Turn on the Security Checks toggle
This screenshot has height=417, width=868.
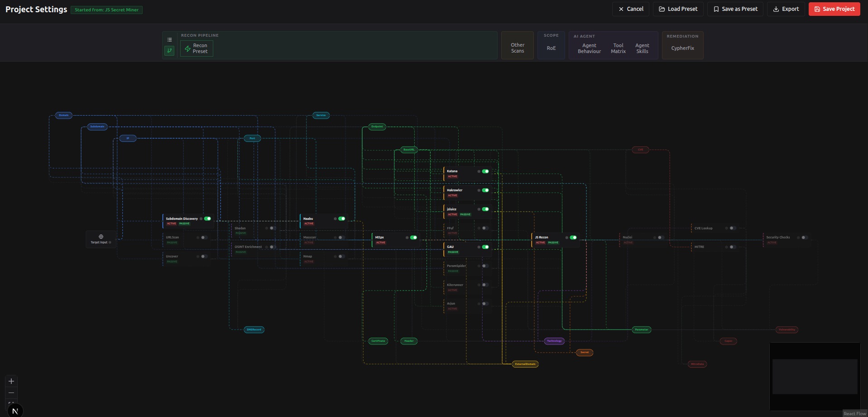click(805, 238)
